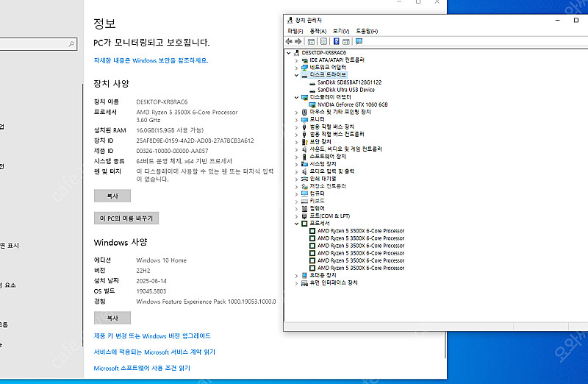Click the search magnifier icon in Settings
The image size is (588, 384).
tap(71, 44)
